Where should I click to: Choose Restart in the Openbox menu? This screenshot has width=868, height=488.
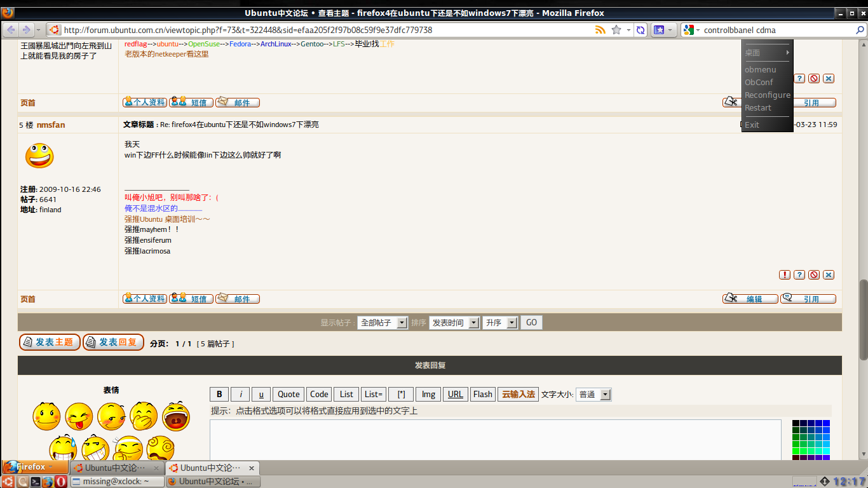[x=767, y=107]
